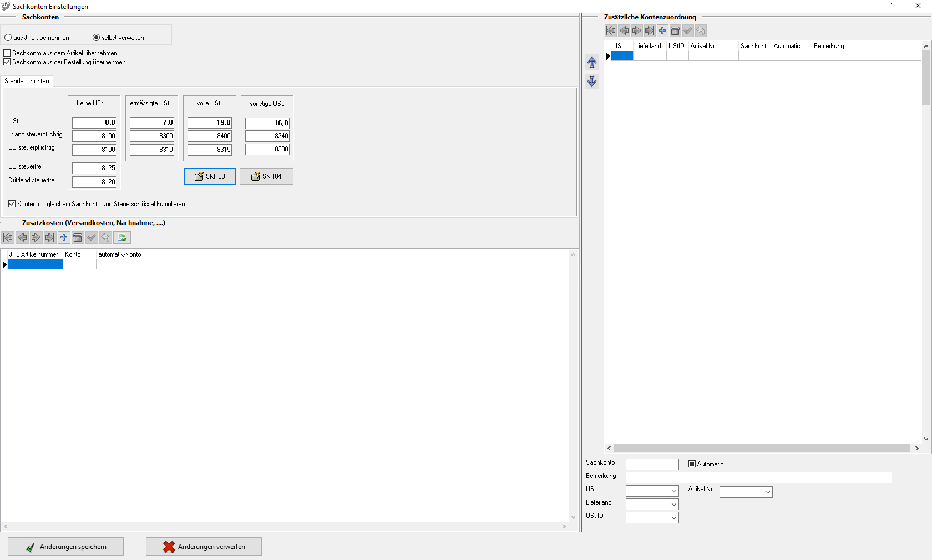932x560 pixels.
Task: Add new entry in Zusätzliche Kontenzuordnung toolbar
Action: tap(662, 31)
